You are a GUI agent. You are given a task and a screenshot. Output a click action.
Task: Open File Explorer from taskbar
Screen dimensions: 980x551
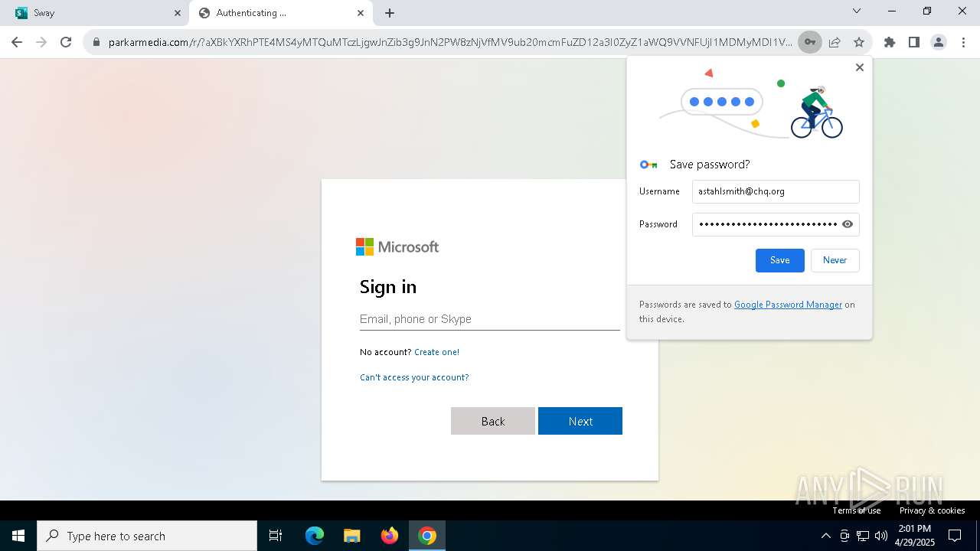(x=351, y=536)
